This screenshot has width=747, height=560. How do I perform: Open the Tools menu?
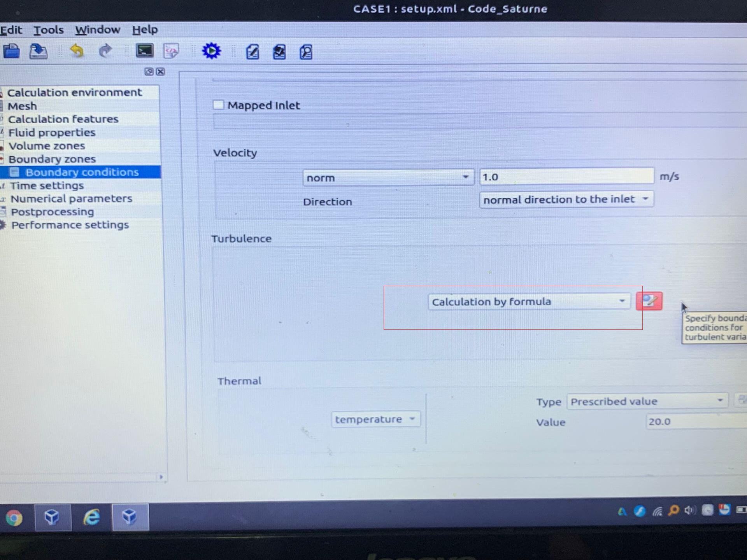point(48,30)
